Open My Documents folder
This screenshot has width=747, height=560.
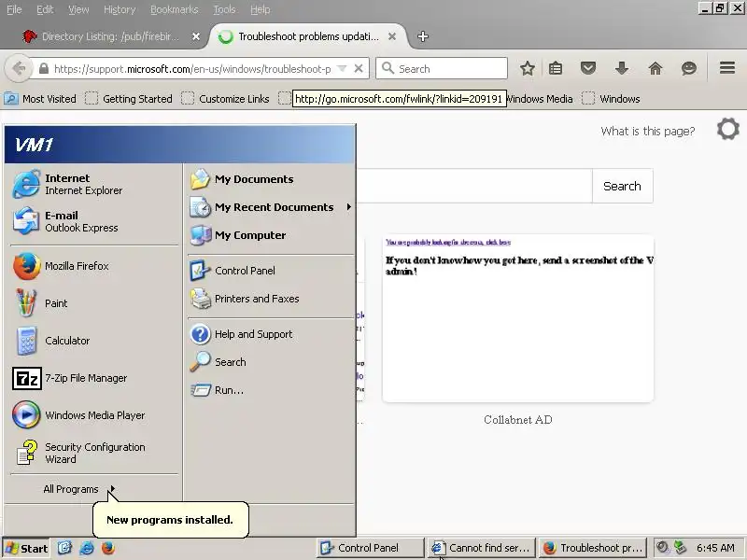pyautogui.click(x=271, y=179)
